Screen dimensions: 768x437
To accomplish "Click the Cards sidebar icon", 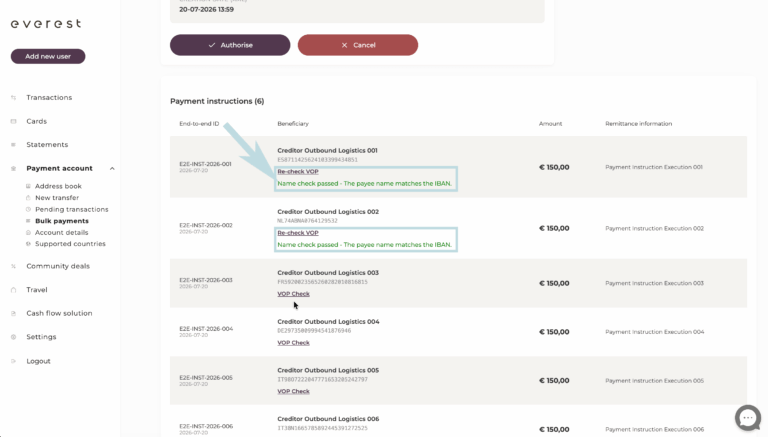I will point(13,121).
